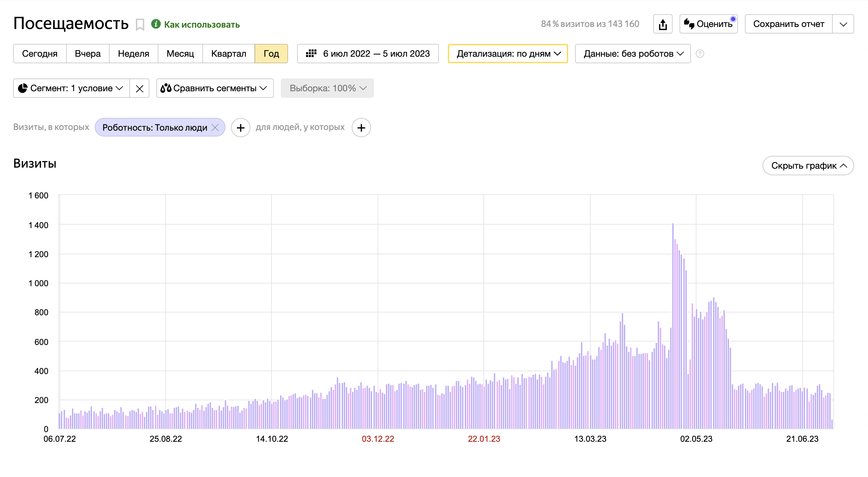Image resolution: width=868 pixels, height=477 pixels.
Task: Click the Оценить feedback button
Action: (x=709, y=24)
